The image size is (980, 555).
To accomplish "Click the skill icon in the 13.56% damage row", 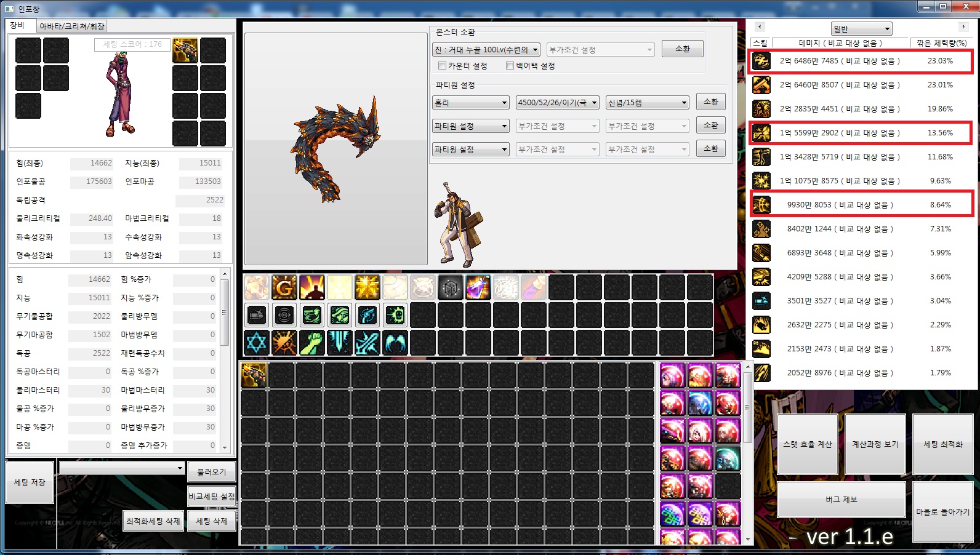I will tap(761, 133).
